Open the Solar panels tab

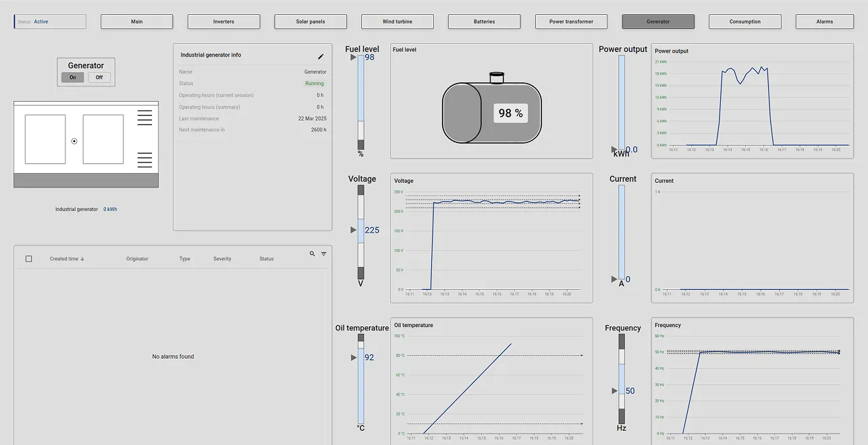click(x=310, y=22)
